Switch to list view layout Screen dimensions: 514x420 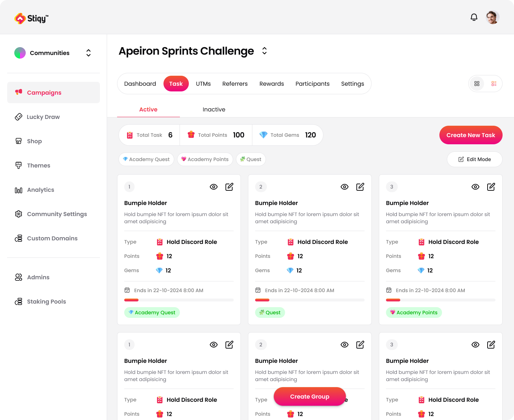click(x=494, y=84)
